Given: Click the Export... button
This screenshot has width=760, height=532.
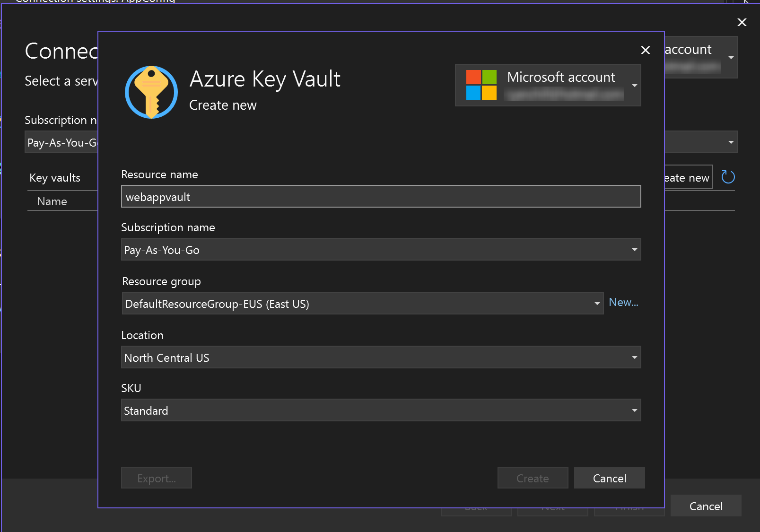Looking at the screenshot, I should click(x=157, y=478).
